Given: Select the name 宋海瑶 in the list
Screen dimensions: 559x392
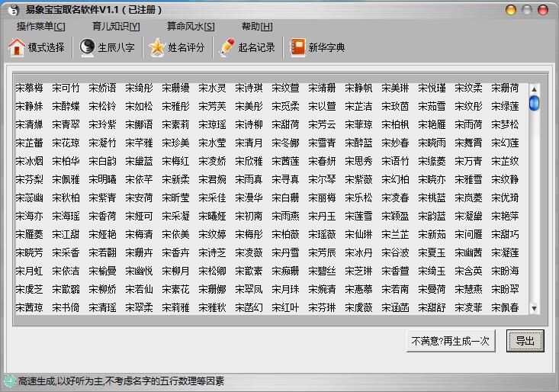Looking at the screenshot, I should coord(66,217).
